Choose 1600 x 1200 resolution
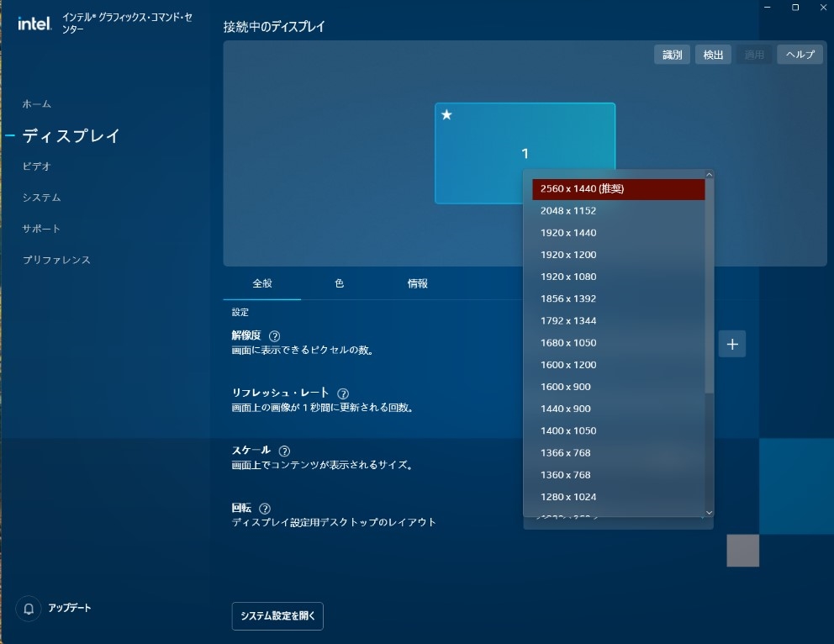The width and height of the screenshot is (834, 644). 619,366
